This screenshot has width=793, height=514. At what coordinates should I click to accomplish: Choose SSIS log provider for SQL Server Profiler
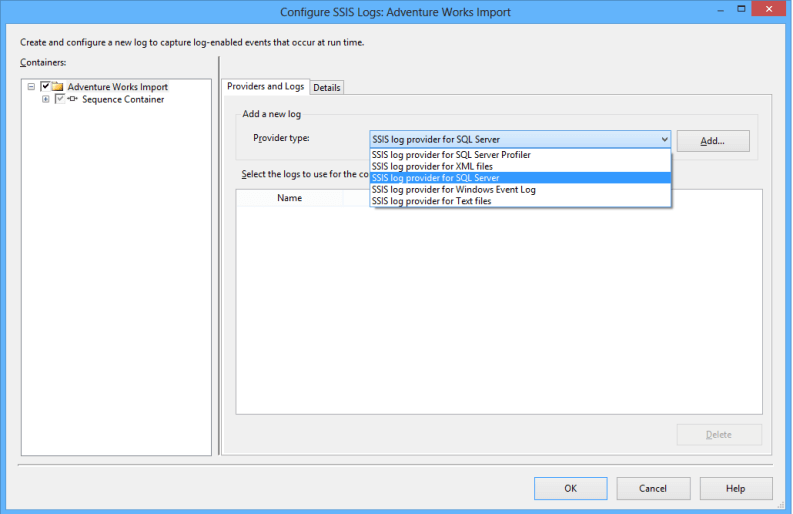tap(520, 155)
